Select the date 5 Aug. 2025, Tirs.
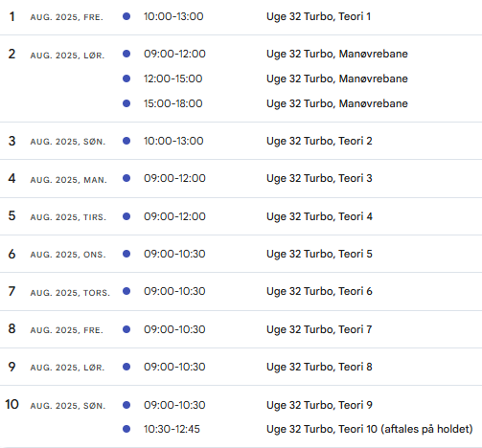This screenshot has width=482, height=448. (x=57, y=216)
